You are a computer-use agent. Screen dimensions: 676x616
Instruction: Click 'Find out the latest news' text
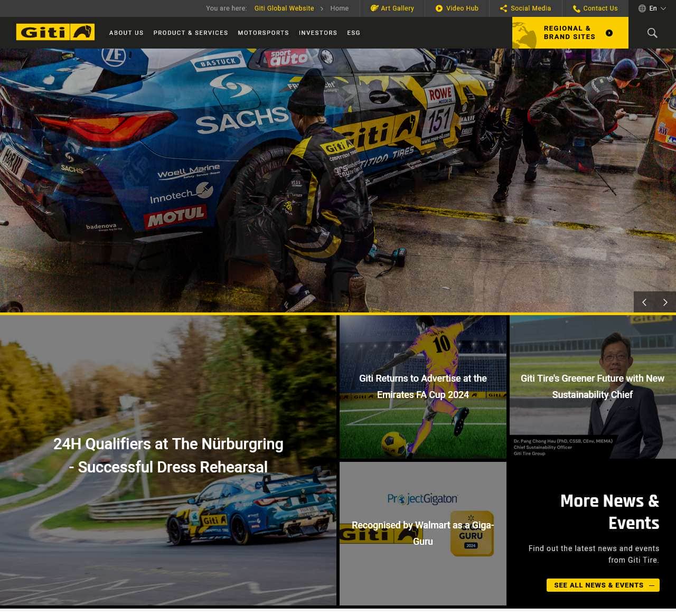pos(594,554)
